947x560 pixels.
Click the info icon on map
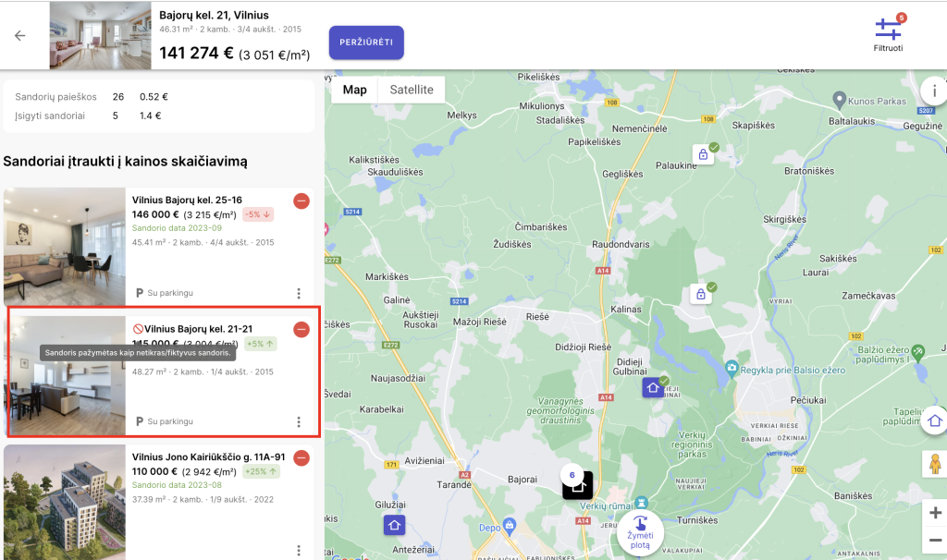click(934, 91)
